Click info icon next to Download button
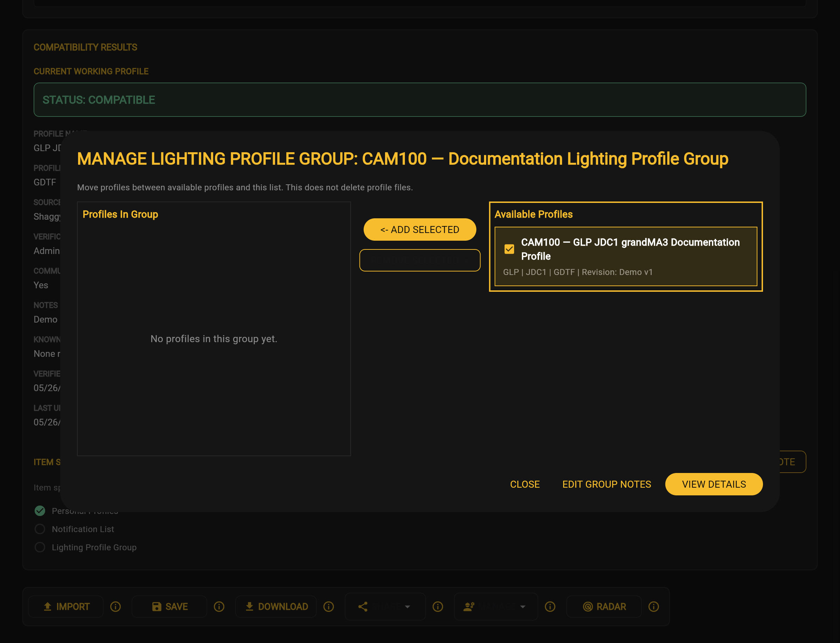Image resolution: width=840 pixels, height=643 pixels. [x=329, y=607]
